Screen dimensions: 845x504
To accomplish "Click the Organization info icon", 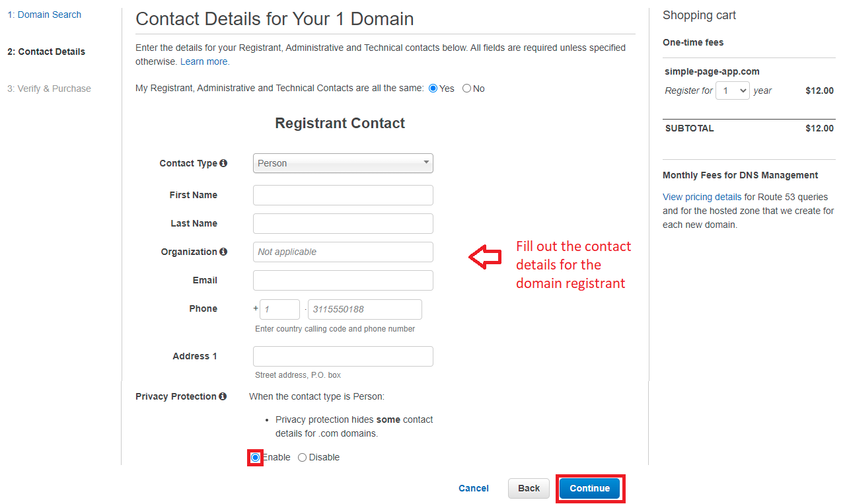I will click(x=223, y=252).
